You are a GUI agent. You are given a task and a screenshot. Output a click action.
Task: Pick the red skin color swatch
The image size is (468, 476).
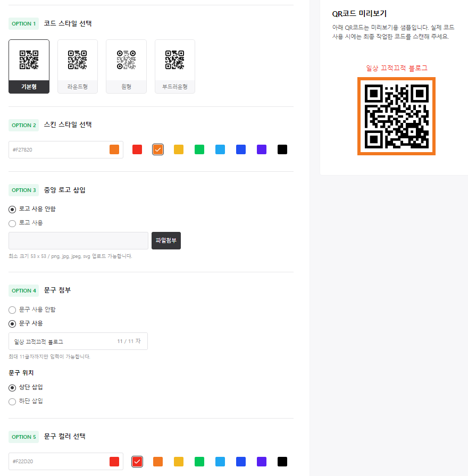pos(137,149)
